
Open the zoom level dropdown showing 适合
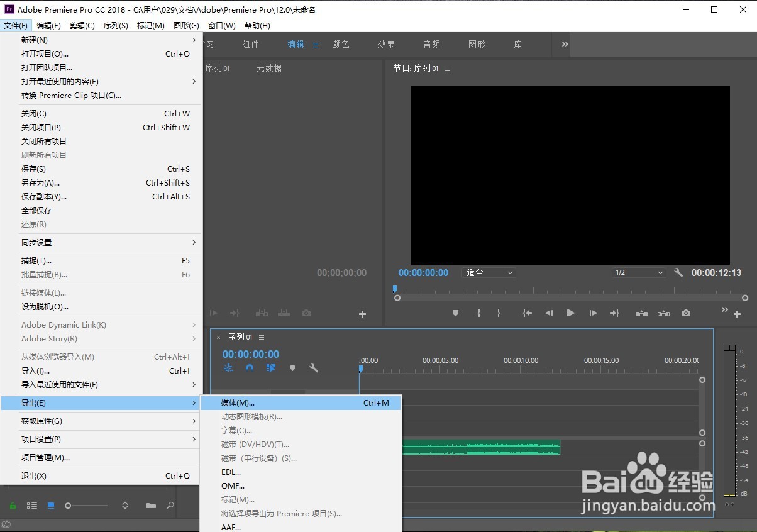point(490,272)
